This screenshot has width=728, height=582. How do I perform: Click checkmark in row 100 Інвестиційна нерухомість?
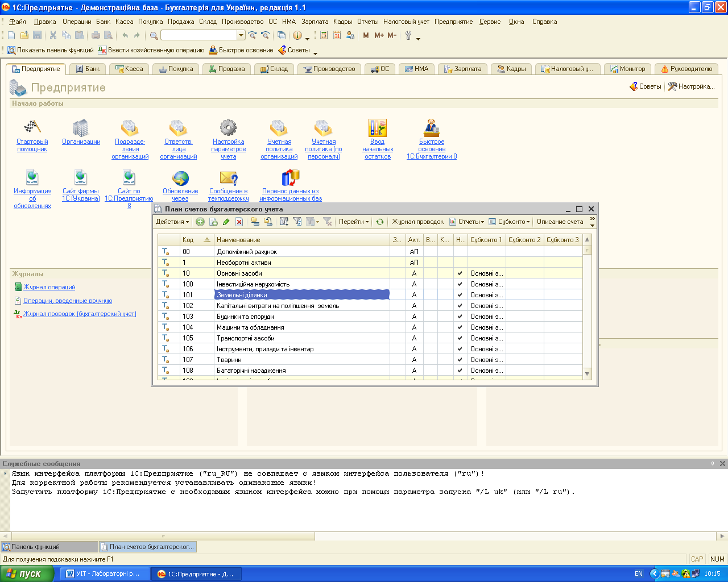coord(460,284)
